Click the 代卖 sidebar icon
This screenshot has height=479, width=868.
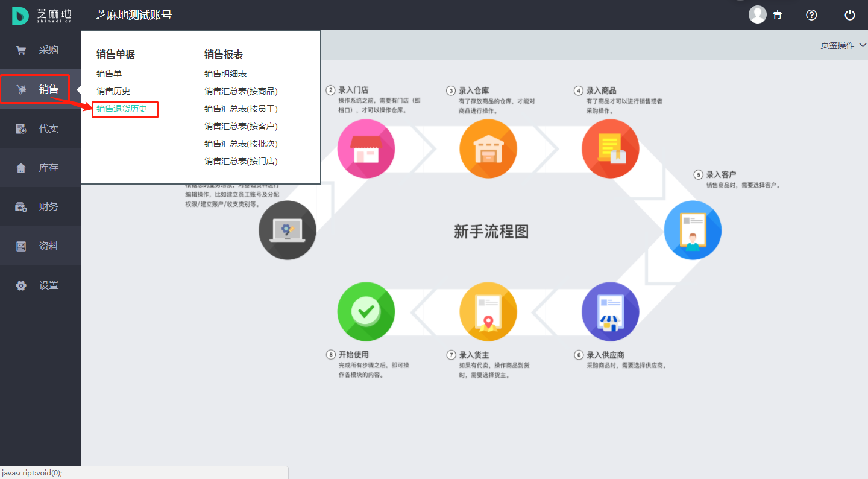[21, 128]
